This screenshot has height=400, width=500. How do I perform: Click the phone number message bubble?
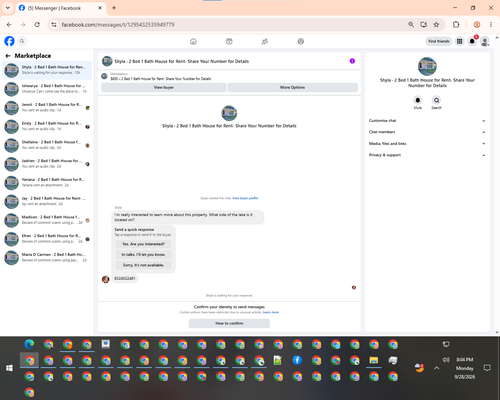tap(125, 278)
